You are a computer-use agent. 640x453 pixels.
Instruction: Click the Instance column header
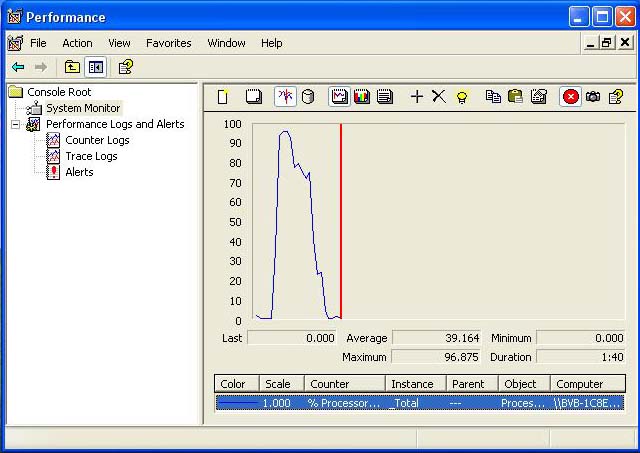tap(416, 384)
